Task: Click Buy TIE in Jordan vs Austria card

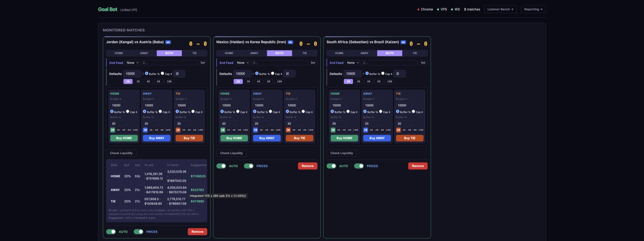Action: [x=189, y=138]
